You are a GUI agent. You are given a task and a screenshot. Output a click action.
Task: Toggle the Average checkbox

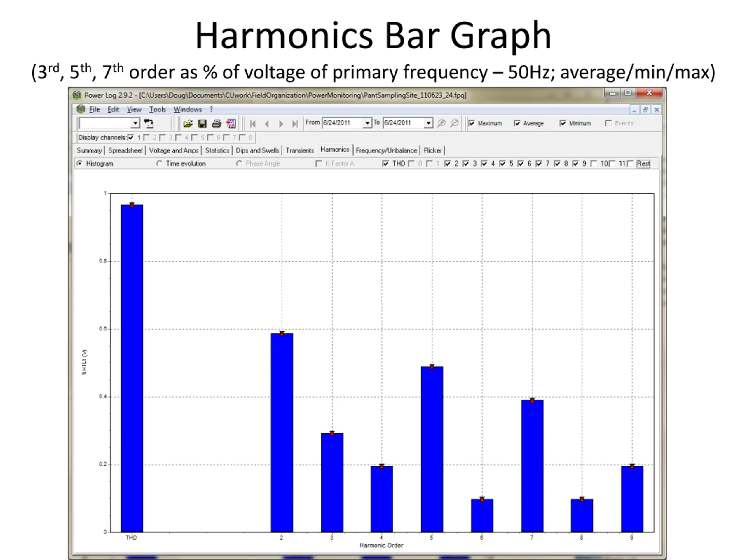tap(517, 123)
